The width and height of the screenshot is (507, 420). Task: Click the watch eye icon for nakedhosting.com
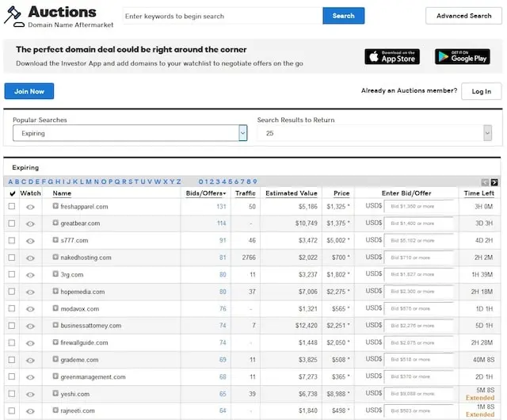click(30, 258)
